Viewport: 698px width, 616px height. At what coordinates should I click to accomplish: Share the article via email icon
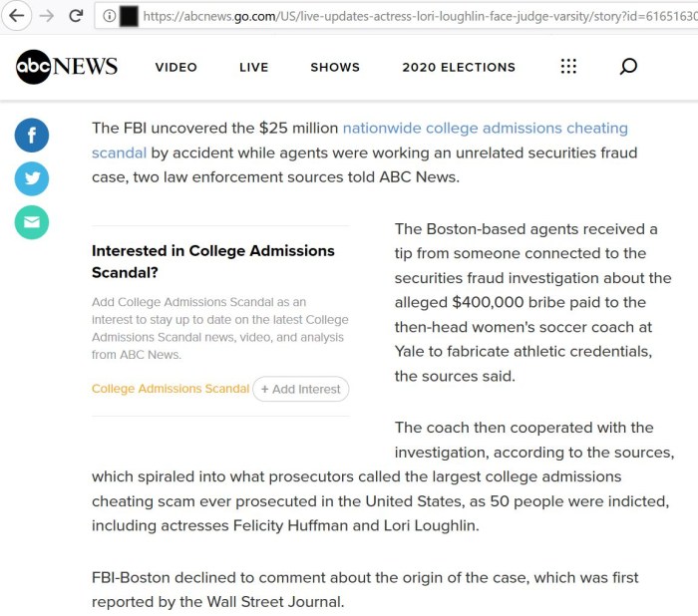[x=32, y=222]
